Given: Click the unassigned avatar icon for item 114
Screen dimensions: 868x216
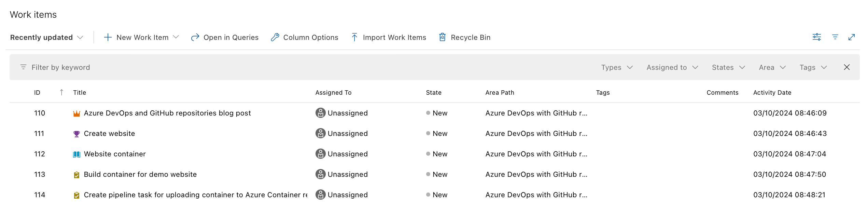Looking at the screenshot, I should 320,195.
